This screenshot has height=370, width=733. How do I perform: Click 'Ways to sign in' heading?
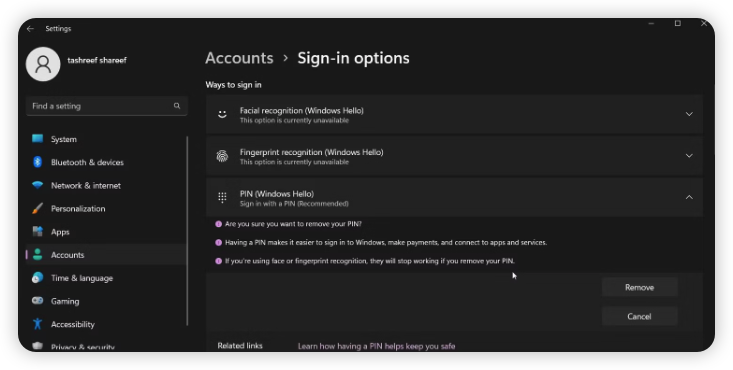point(233,85)
